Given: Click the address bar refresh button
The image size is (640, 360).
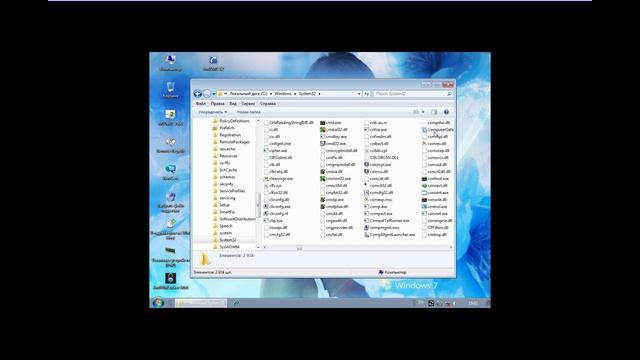Looking at the screenshot, I should point(367,94).
